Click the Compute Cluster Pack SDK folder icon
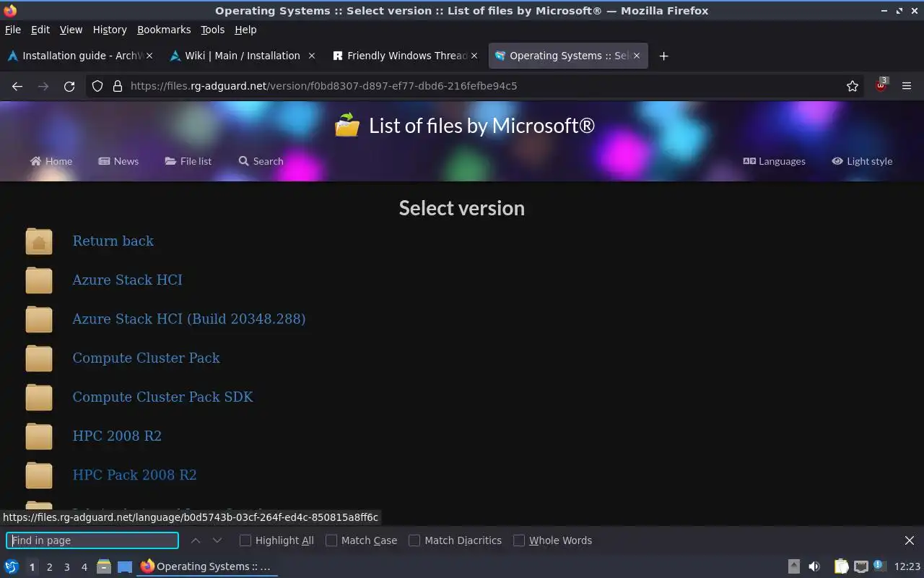 (x=39, y=397)
